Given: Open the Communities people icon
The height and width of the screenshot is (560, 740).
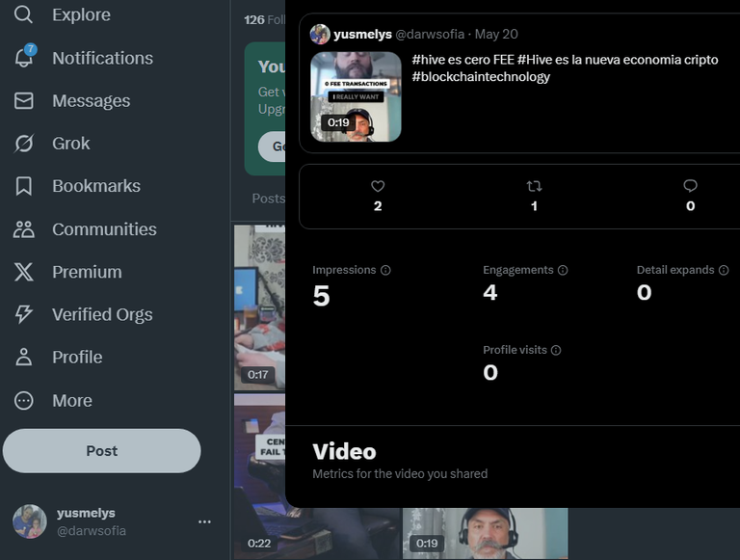Looking at the screenshot, I should (23, 229).
